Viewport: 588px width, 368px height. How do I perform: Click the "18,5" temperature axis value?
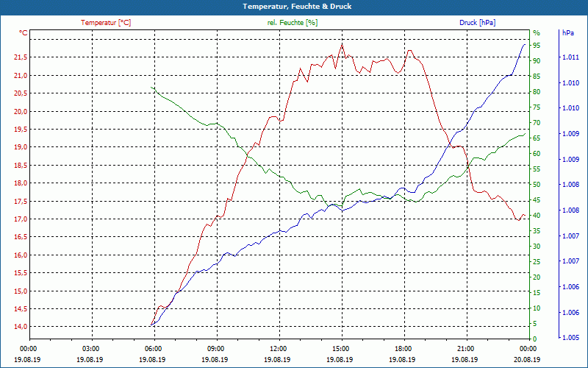point(21,165)
